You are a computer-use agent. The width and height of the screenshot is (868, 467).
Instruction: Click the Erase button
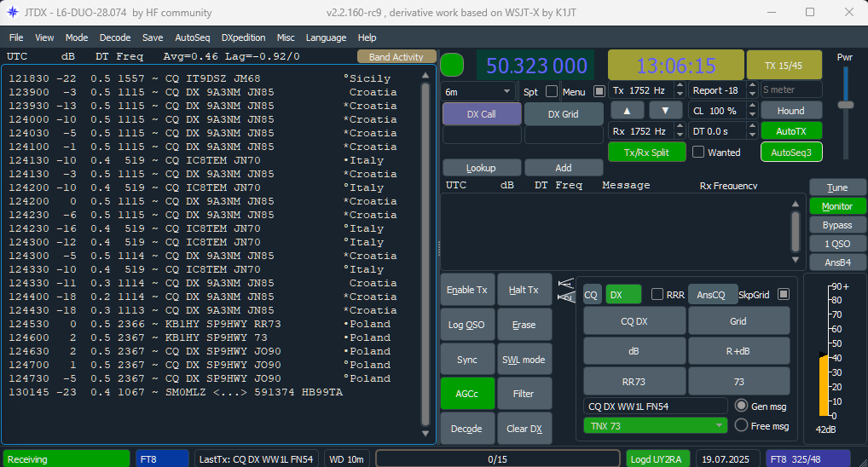pos(524,324)
